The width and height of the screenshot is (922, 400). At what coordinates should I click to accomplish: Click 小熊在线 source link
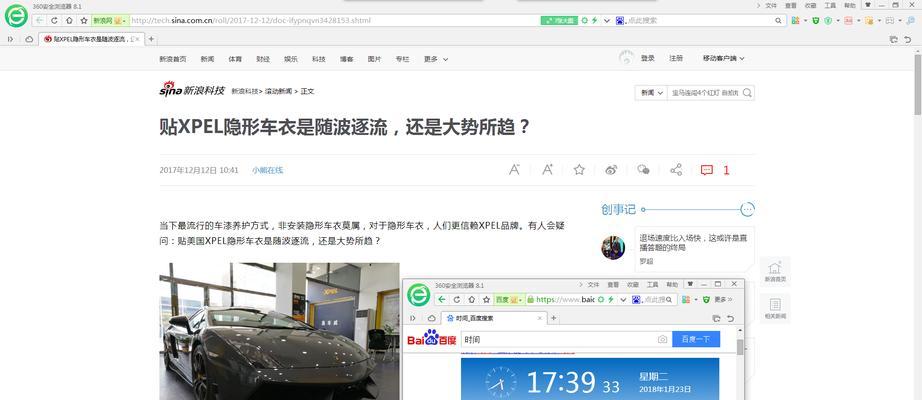[268, 170]
